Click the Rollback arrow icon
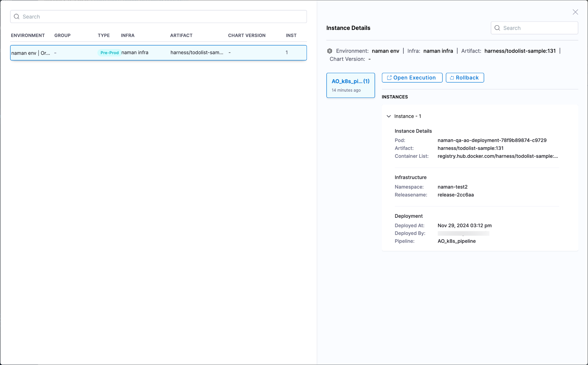 coord(452,78)
